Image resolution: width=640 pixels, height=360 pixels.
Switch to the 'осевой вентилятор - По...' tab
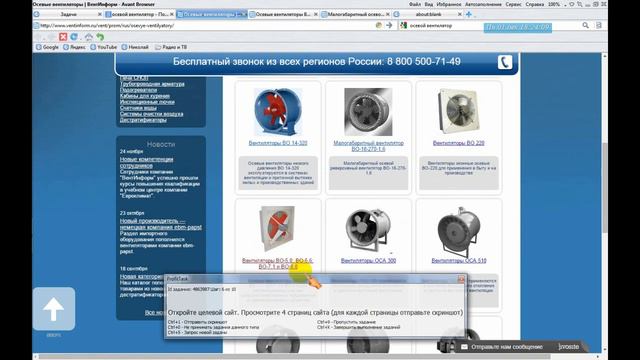coord(139,14)
